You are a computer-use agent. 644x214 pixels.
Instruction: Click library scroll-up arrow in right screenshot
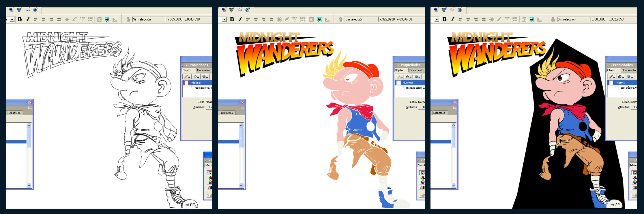point(454,125)
